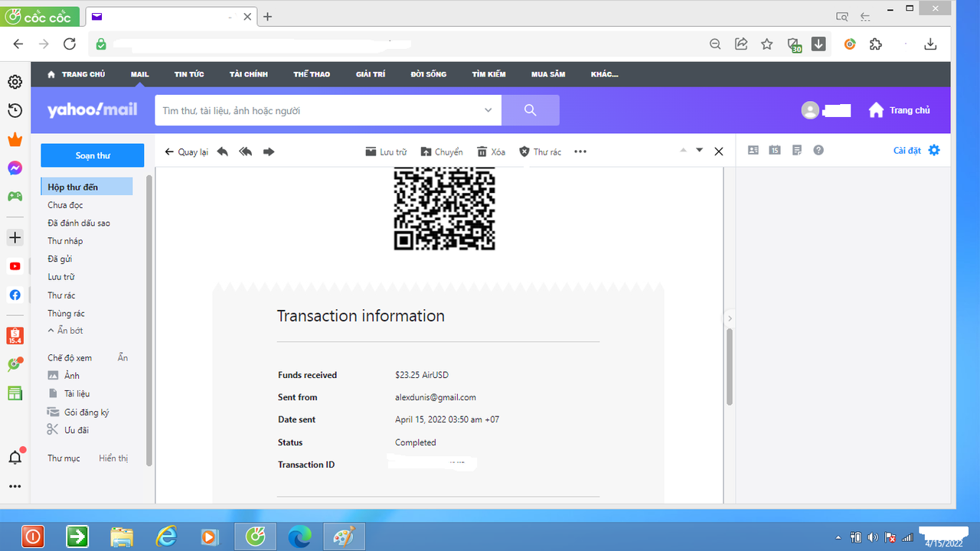Open the Shopee 15.4 sidebar shortcut
This screenshot has width=980, height=551.
tap(15, 336)
